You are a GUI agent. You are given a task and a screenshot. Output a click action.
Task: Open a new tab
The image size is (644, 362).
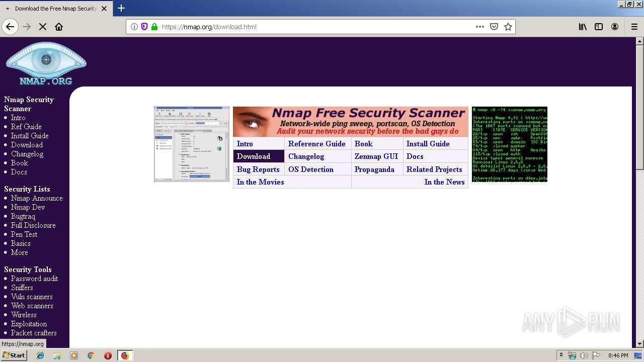coord(121,8)
